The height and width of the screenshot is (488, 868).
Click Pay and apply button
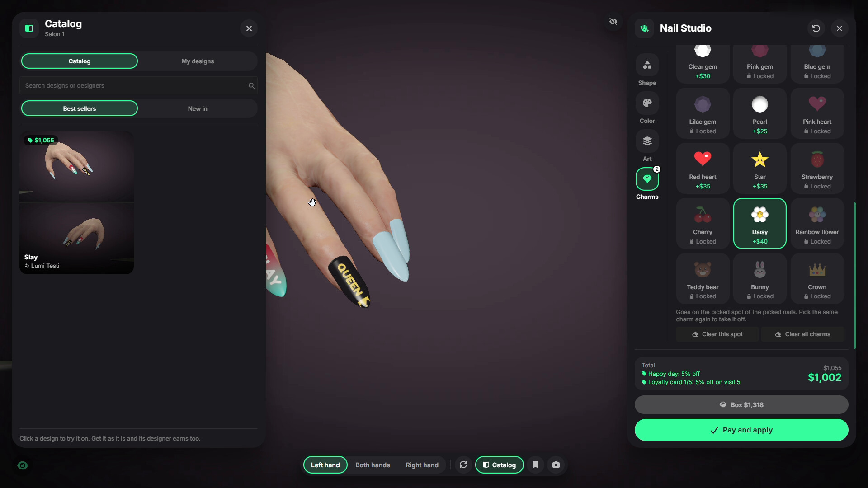(x=741, y=430)
